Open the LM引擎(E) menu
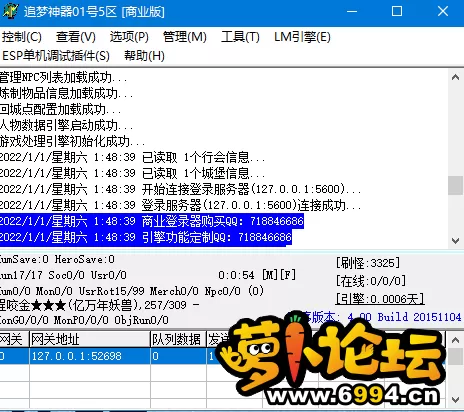 coord(302,37)
